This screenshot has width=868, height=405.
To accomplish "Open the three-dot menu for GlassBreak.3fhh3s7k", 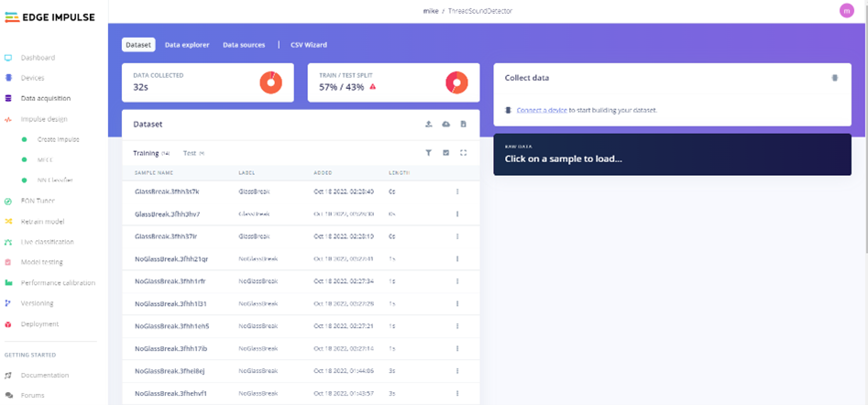I will [x=456, y=192].
